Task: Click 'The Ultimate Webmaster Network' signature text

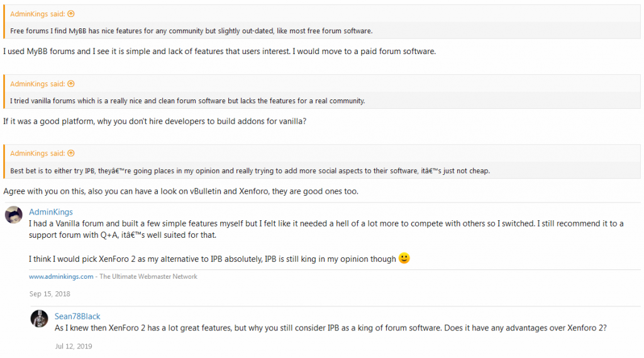Action: click(148, 277)
